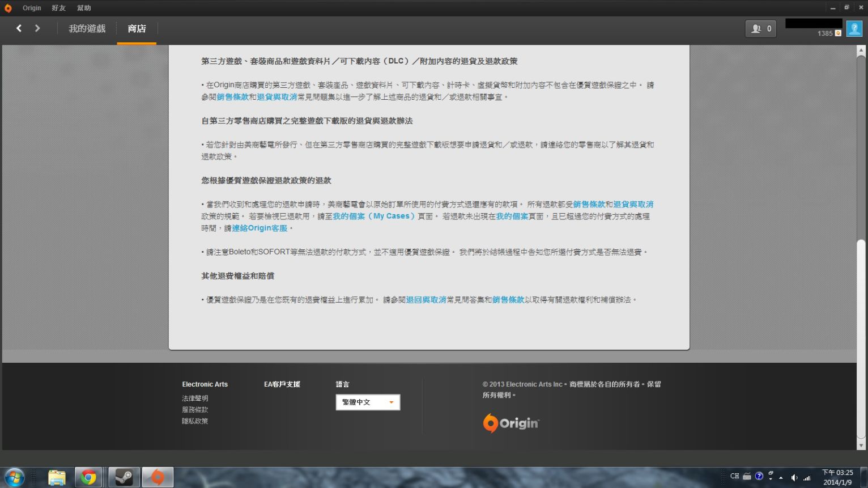The image size is (868, 488).
Task: Open 銷售條款 link in first paragraph
Action: click(x=232, y=97)
